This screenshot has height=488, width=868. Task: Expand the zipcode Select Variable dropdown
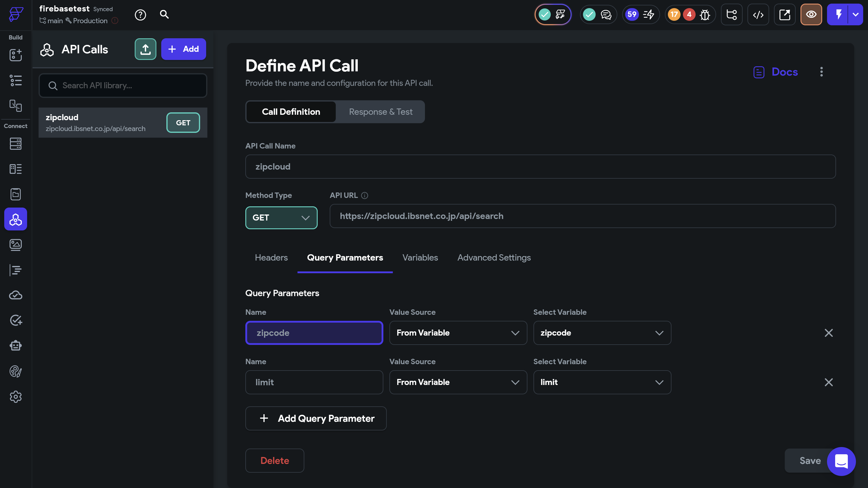(x=602, y=333)
